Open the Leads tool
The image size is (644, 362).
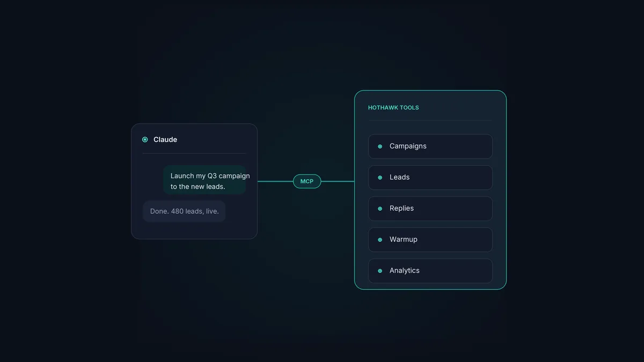coord(430,178)
